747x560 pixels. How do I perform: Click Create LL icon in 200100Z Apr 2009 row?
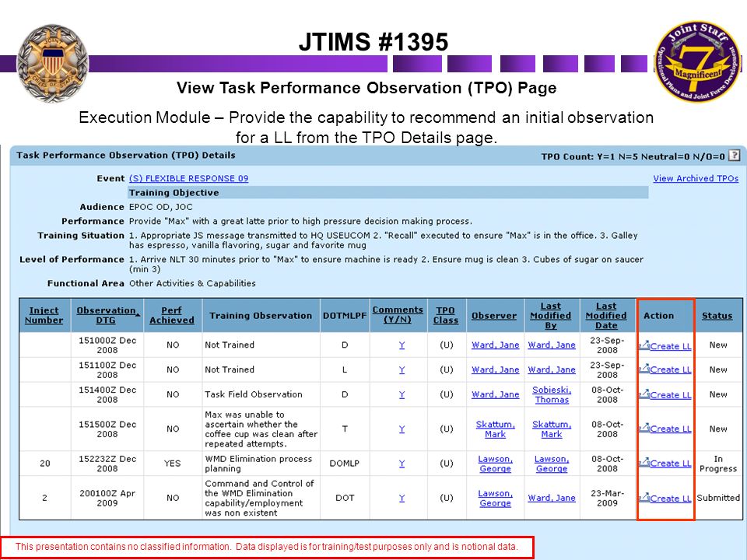tap(644, 498)
